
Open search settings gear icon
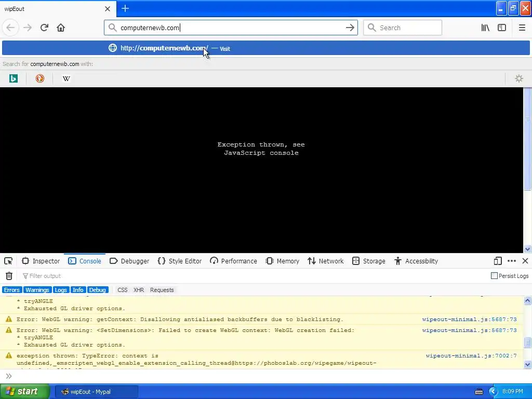point(519,79)
